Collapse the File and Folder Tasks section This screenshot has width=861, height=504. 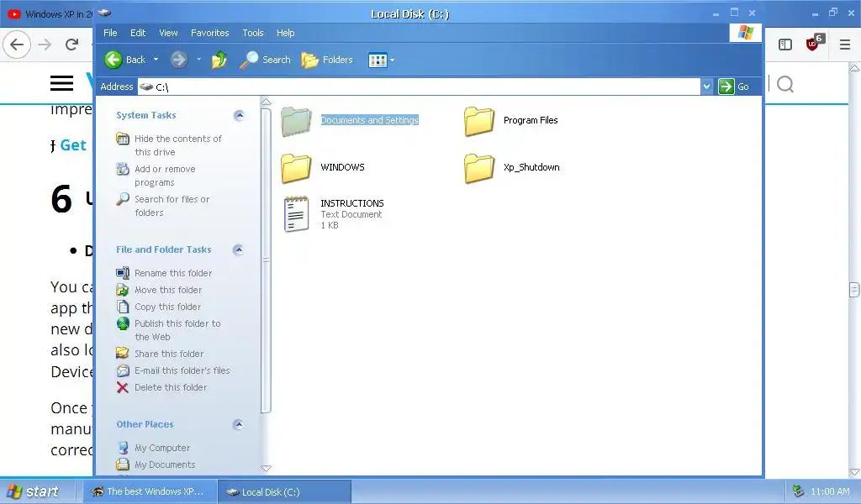tap(238, 249)
